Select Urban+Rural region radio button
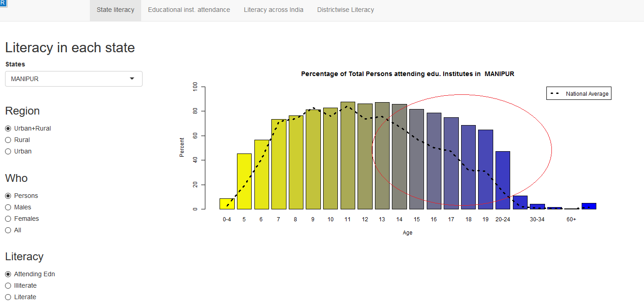The image size is (644, 301). pos(8,128)
